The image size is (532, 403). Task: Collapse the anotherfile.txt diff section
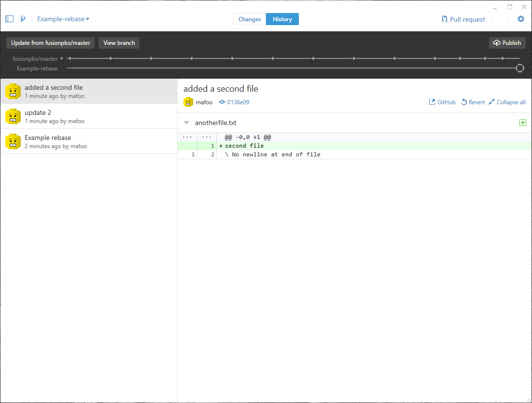coord(186,123)
